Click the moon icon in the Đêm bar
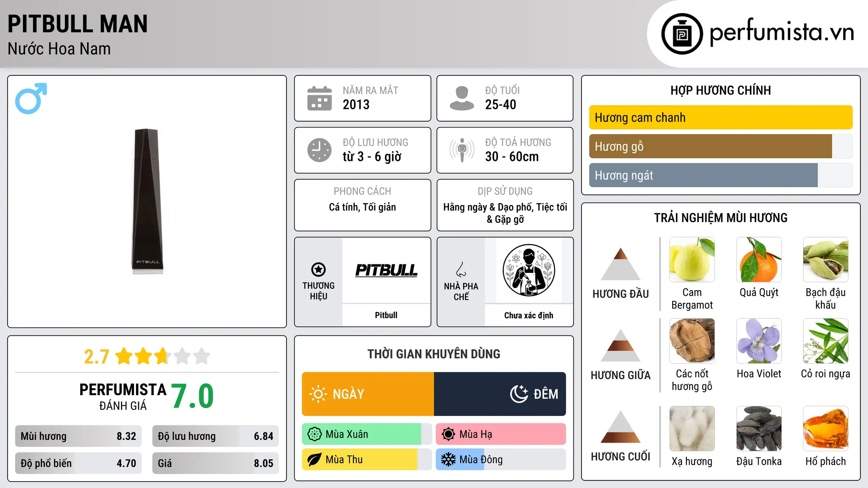 tap(519, 394)
